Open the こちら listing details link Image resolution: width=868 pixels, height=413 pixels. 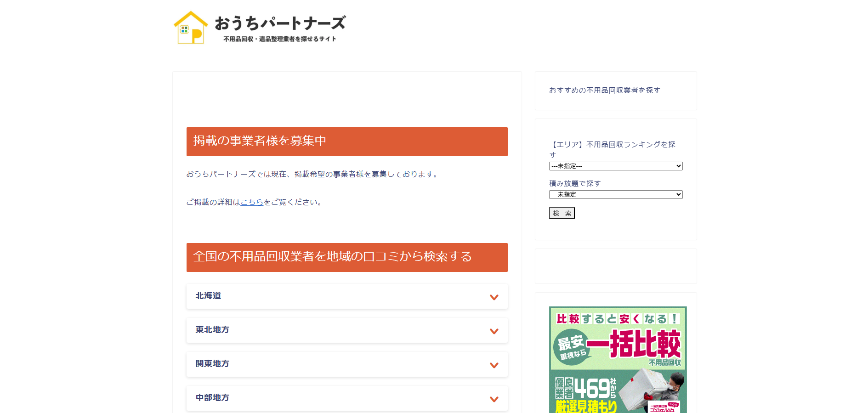click(252, 202)
